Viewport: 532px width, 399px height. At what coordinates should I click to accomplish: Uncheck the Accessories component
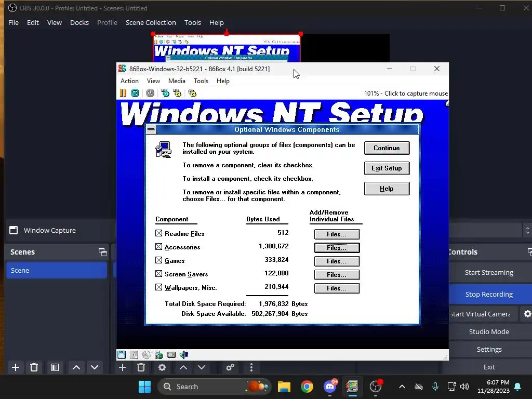click(158, 247)
